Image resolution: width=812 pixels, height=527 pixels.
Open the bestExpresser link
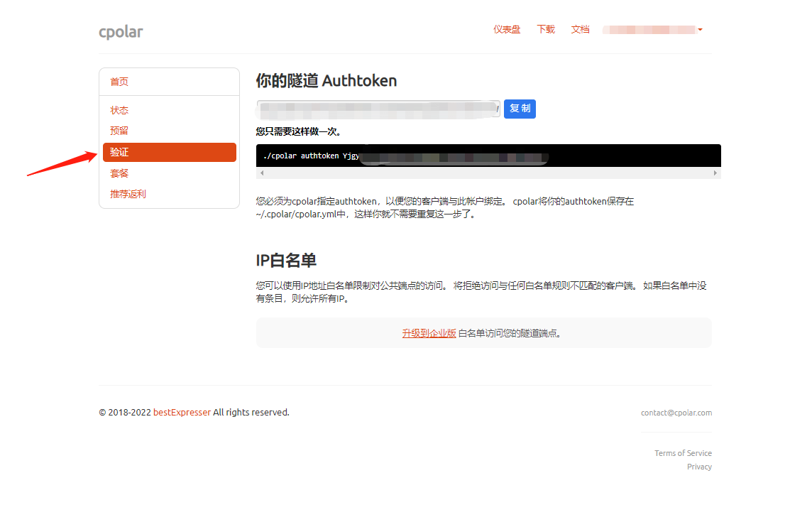click(x=182, y=413)
